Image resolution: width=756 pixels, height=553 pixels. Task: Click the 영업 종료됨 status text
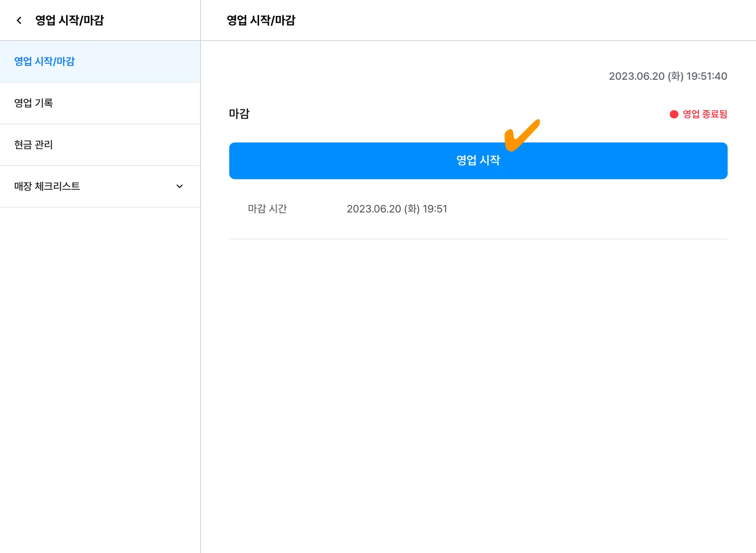(705, 114)
